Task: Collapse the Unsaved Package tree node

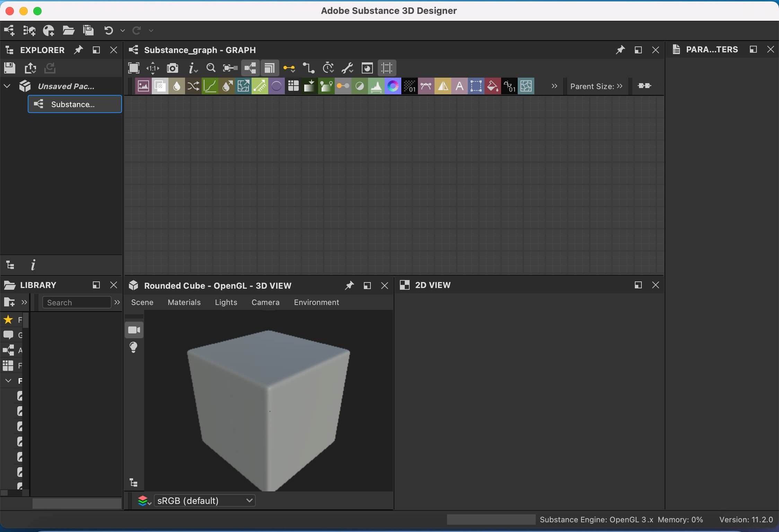Action: tap(7, 86)
